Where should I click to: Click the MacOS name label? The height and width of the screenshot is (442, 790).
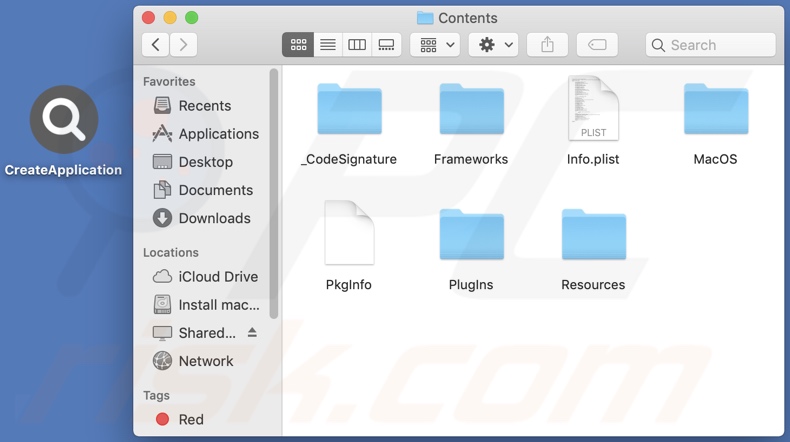[x=715, y=159]
